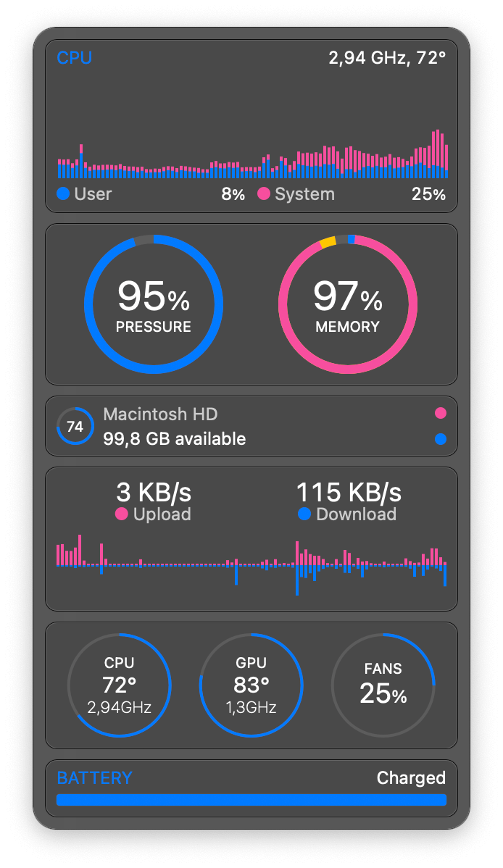Select the Memory gauge dial
The height and width of the screenshot is (868, 503).
click(x=348, y=304)
